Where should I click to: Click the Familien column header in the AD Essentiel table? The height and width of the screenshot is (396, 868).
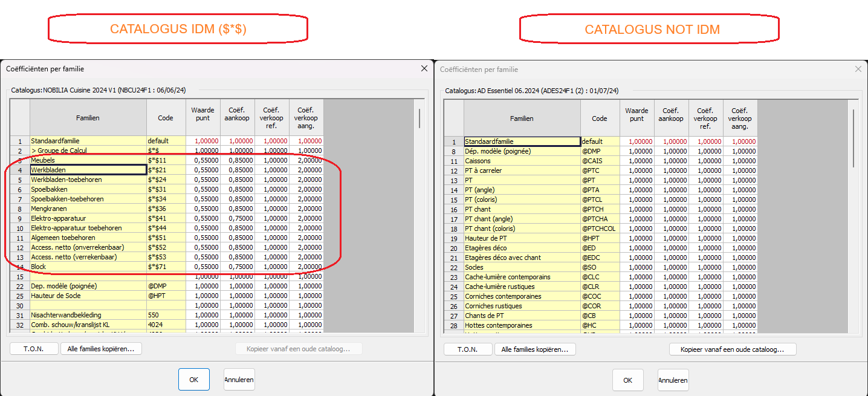pos(522,118)
